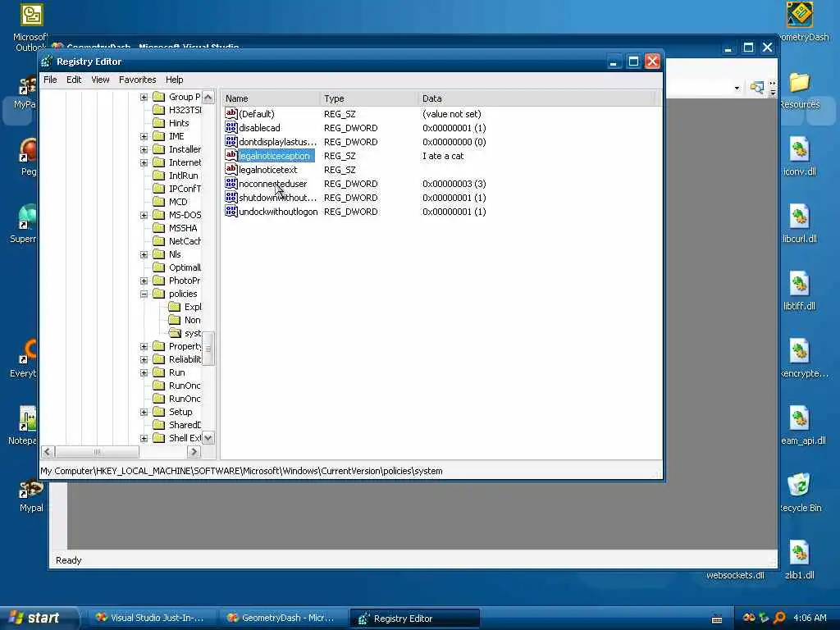Select the legalnoticecaption string icon
Image resolution: width=840 pixels, height=630 pixels.
231,155
